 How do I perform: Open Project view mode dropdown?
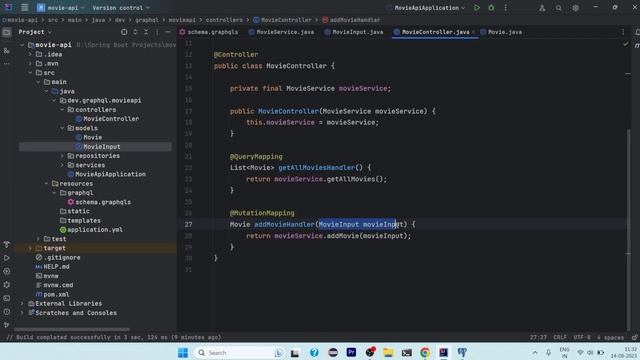click(x=35, y=32)
